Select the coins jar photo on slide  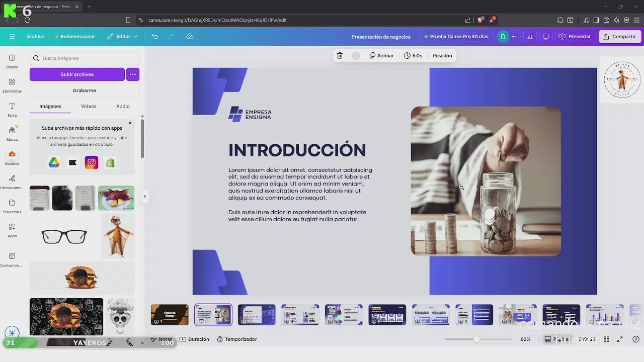tap(486, 181)
